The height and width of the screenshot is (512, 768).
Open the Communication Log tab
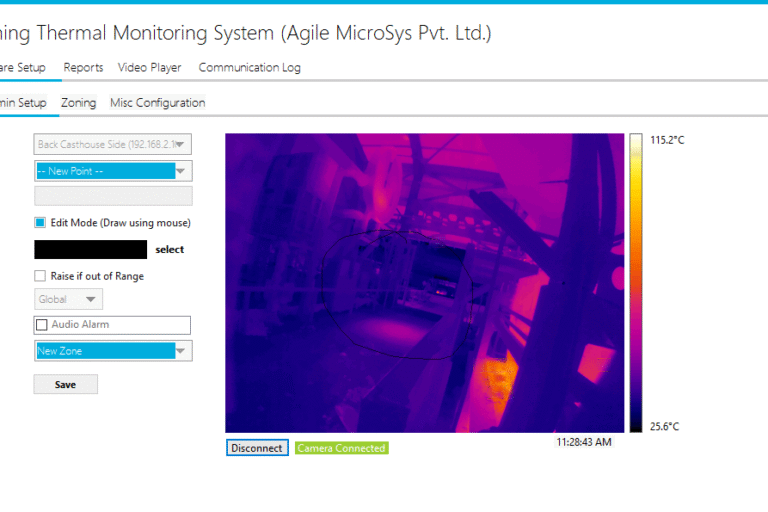tap(249, 68)
